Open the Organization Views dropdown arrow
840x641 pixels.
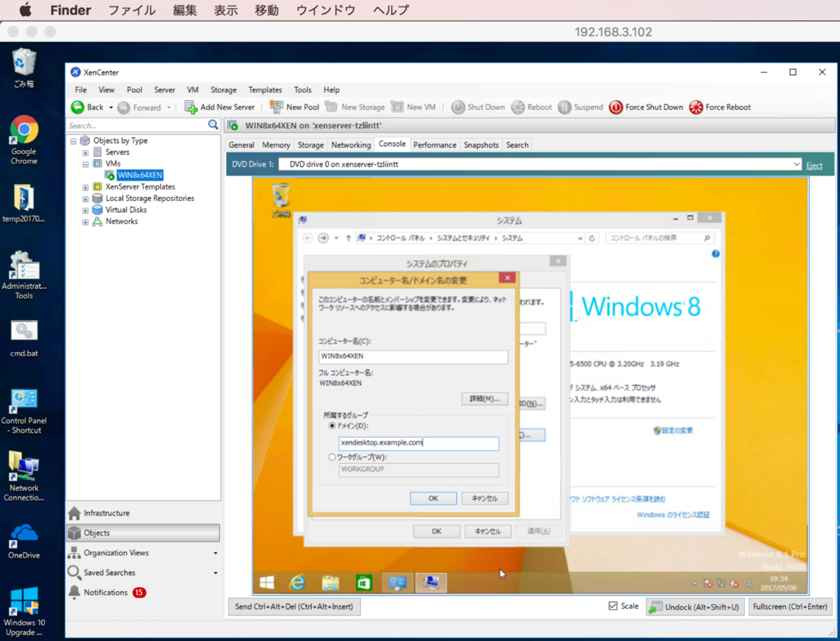[216, 553]
